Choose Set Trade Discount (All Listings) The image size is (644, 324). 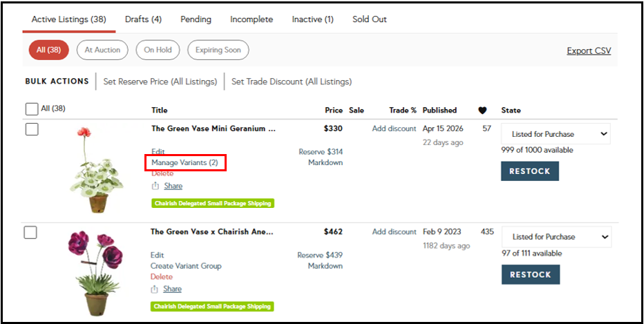(x=292, y=82)
